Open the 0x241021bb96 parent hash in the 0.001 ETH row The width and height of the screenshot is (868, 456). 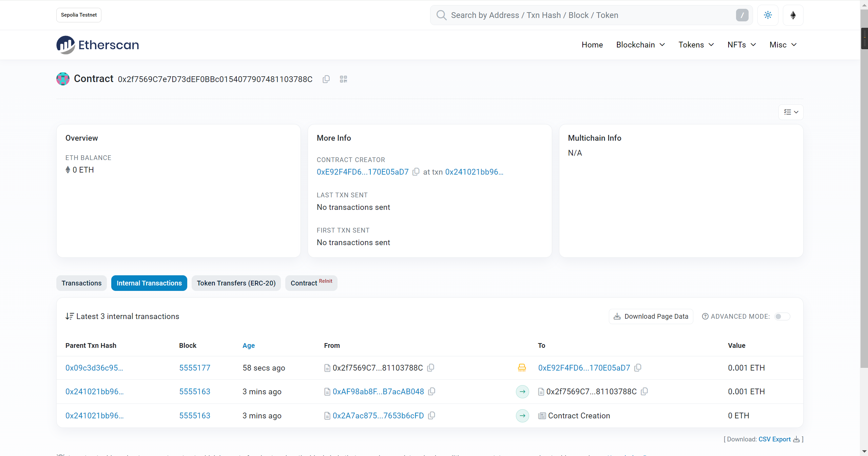point(95,392)
